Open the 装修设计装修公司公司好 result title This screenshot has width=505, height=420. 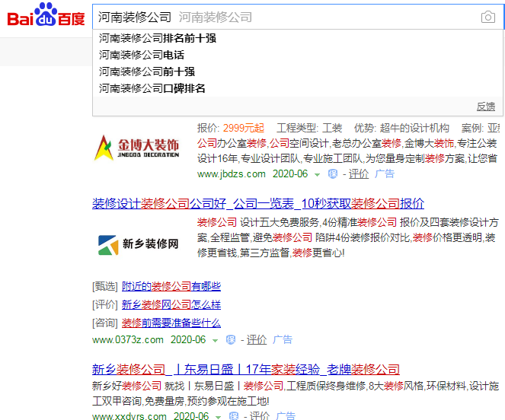258,203
